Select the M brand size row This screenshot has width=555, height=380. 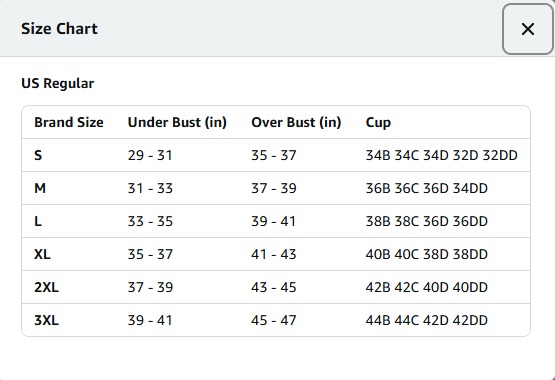point(276,188)
